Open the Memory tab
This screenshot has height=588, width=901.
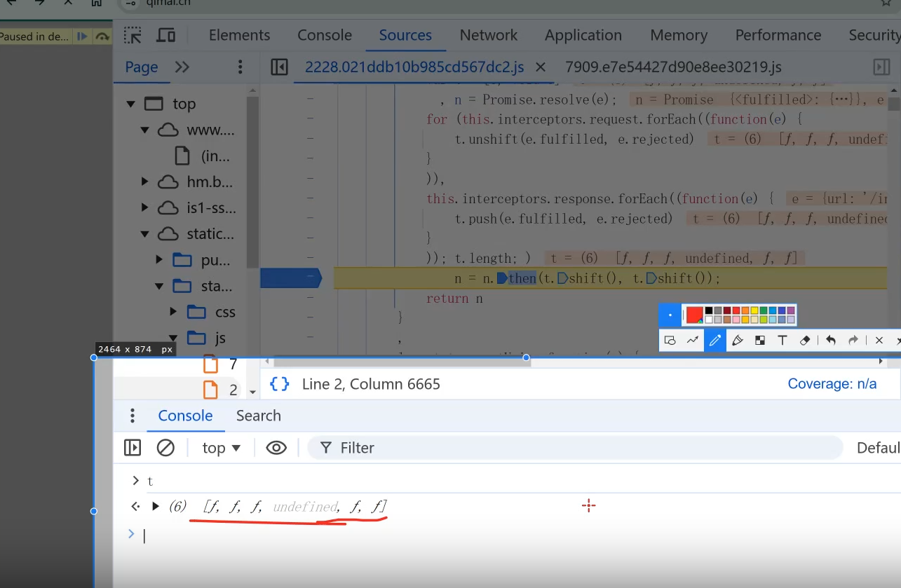(x=678, y=35)
